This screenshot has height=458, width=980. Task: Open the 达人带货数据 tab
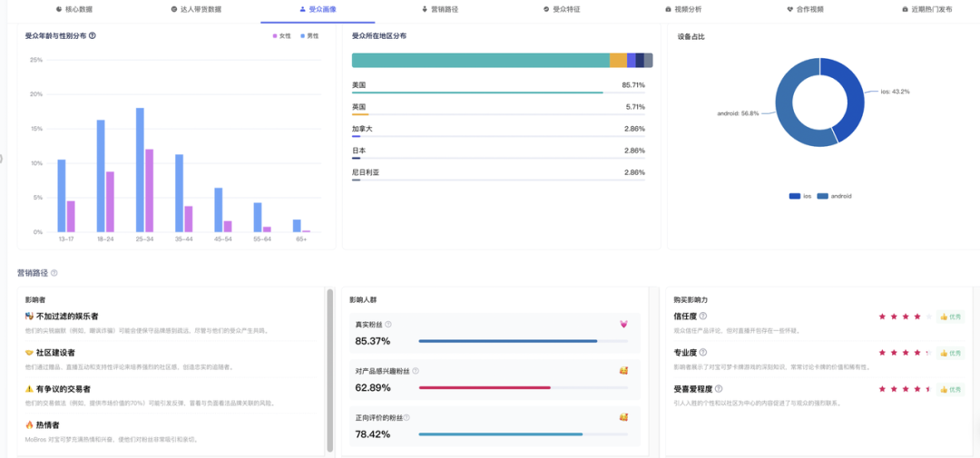(x=195, y=9)
